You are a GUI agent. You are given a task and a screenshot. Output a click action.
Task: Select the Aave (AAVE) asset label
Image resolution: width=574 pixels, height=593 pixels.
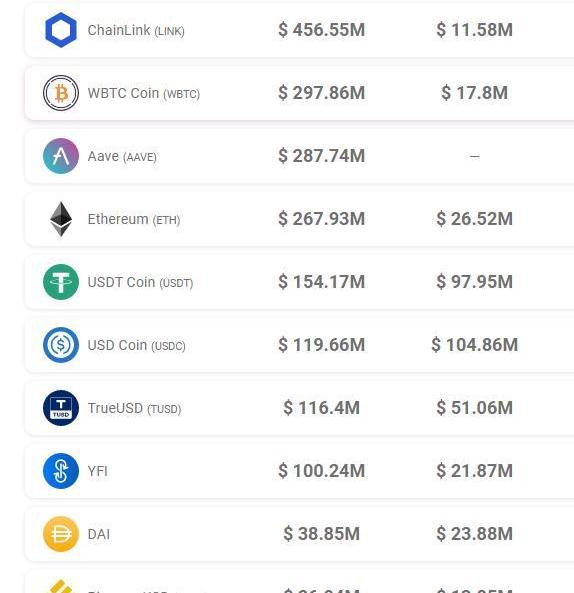122,156
